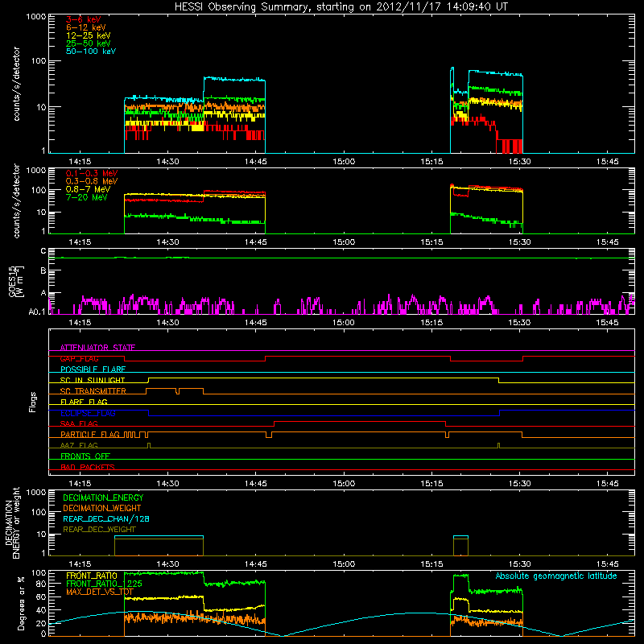The height and width of the screenshot is (644, 644).
Task: Select the GAP_FLAG label
Action: pos(79,358)
